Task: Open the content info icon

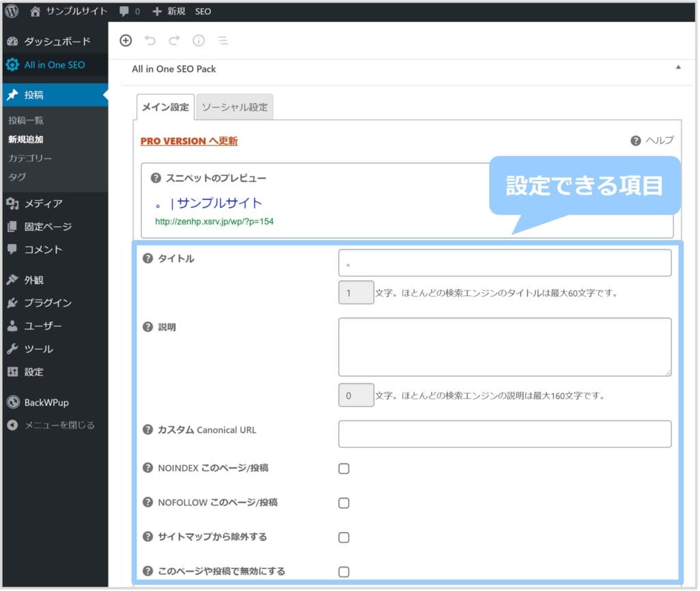Action: (x=199, y=40)
